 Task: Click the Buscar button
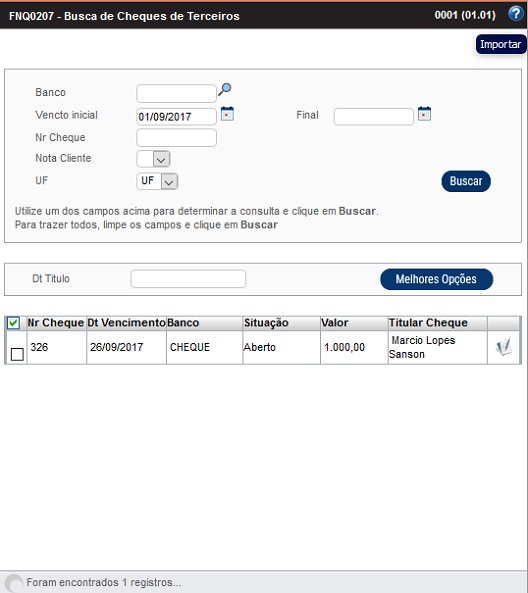[x=466, y=181]
